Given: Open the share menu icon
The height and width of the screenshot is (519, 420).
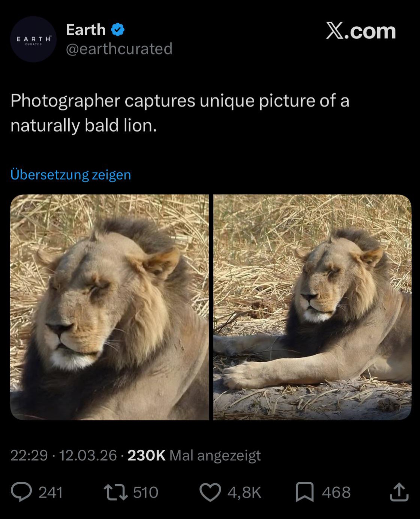Looking at the screenshot, I should (x=399, y=492).
